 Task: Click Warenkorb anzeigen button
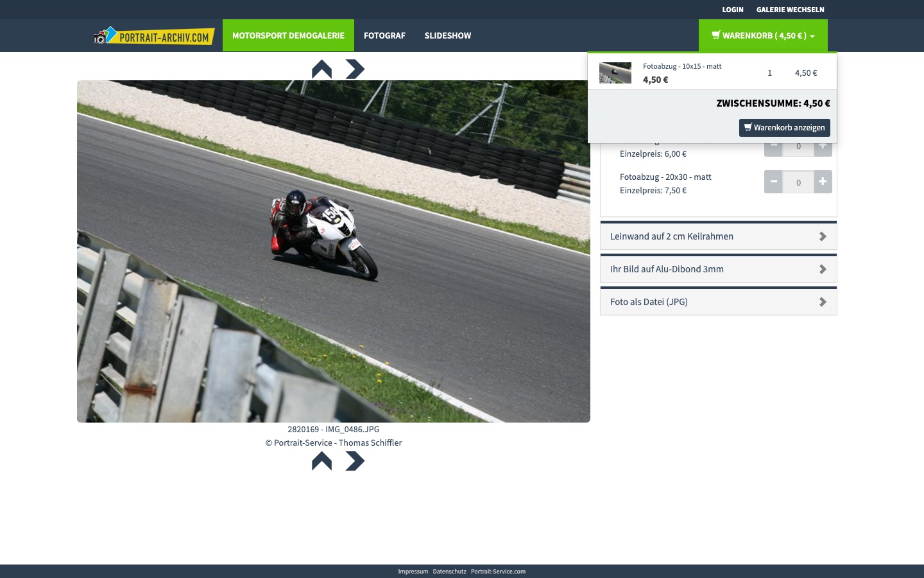784,127
